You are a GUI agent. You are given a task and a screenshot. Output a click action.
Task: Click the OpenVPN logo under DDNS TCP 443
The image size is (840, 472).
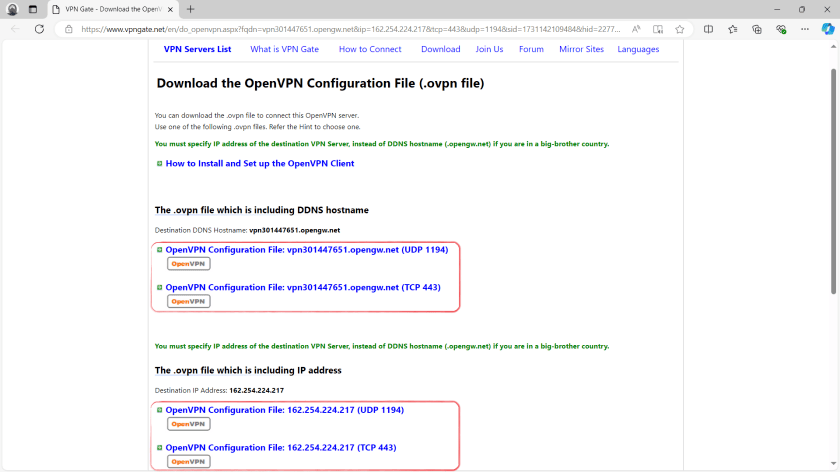tap(188, 301)
